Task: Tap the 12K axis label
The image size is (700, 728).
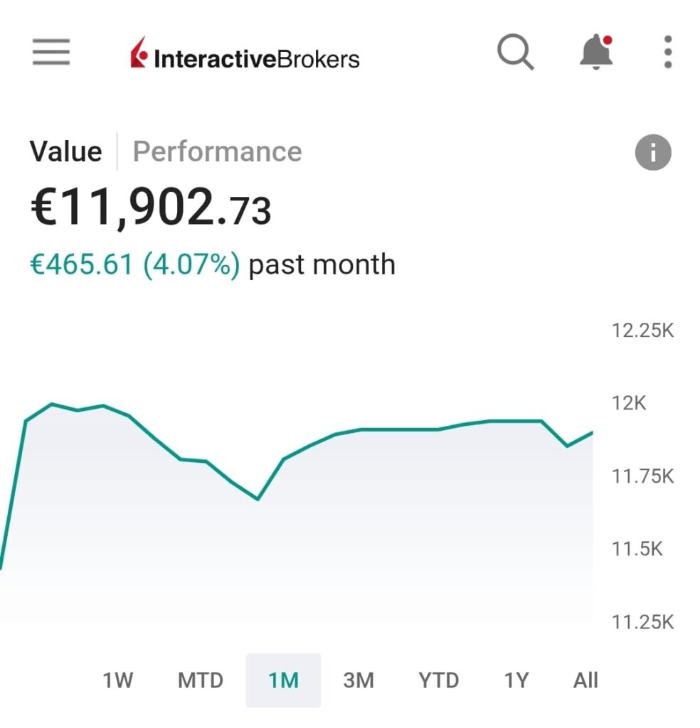Action: [629, 403]
